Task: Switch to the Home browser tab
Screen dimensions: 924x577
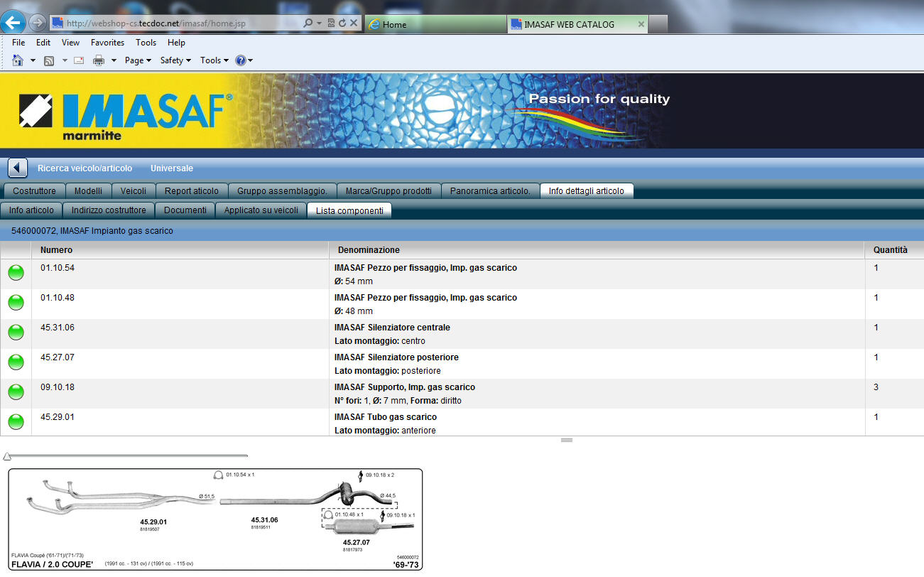Action: pyautogui.click(x=435, y=24)
